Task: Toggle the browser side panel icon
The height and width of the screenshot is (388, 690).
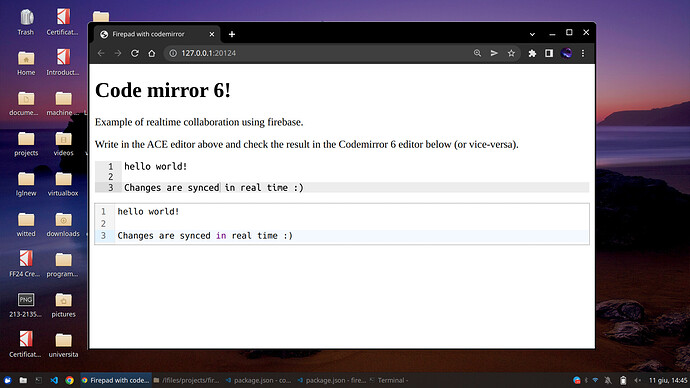Action: [x=549, y=53]
